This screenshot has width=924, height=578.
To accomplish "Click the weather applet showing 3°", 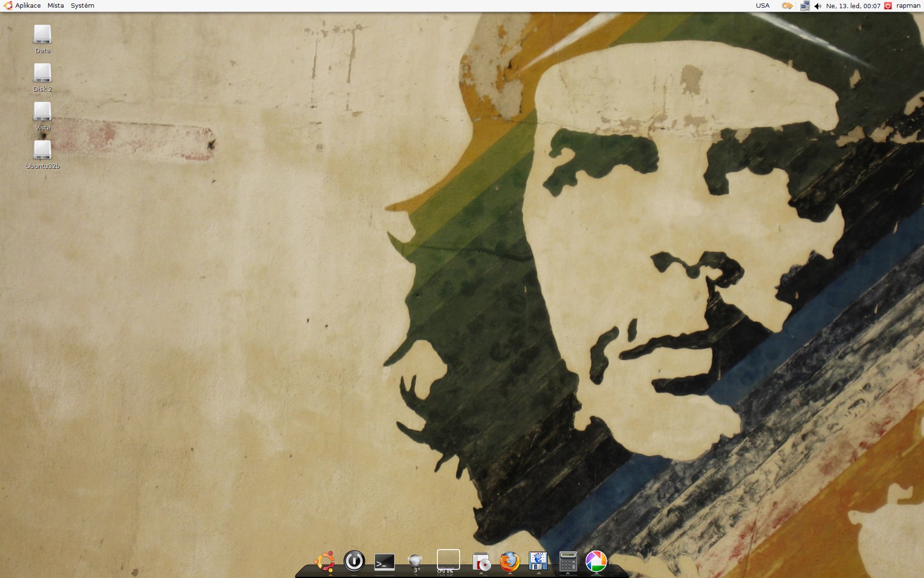I will tap(415, 563).
